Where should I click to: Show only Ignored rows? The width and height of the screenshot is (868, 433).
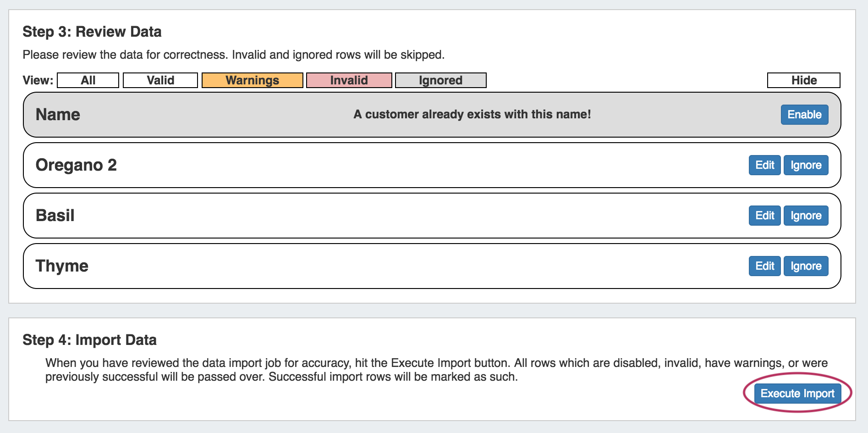(x=440, y=80)
